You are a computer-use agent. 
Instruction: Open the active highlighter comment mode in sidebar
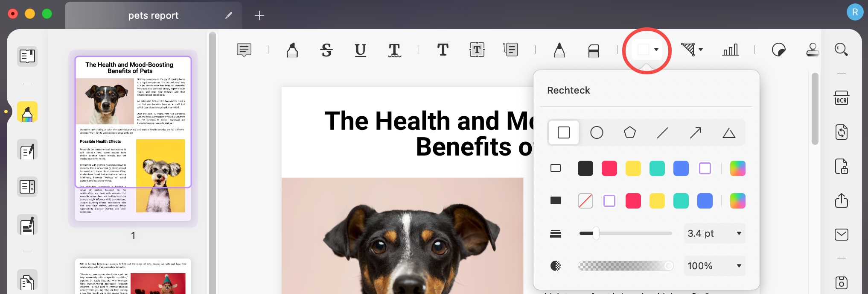pyautogui.click(x=27, y=112)
